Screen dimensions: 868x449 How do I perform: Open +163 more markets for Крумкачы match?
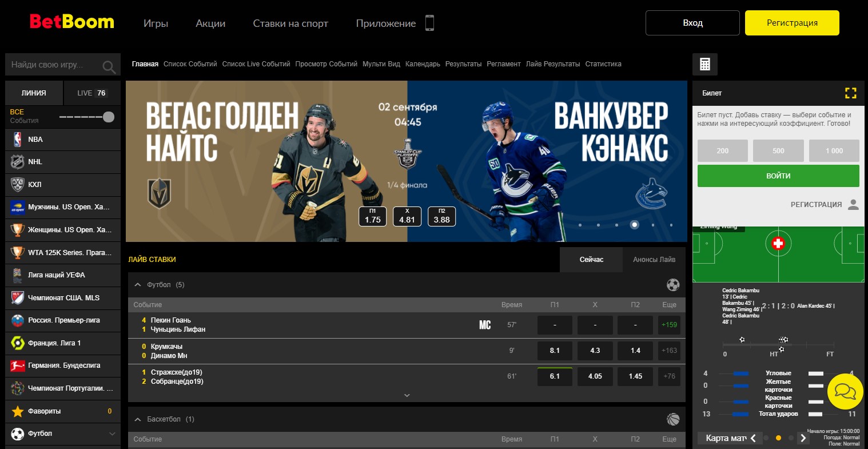(x=669, y=351)
